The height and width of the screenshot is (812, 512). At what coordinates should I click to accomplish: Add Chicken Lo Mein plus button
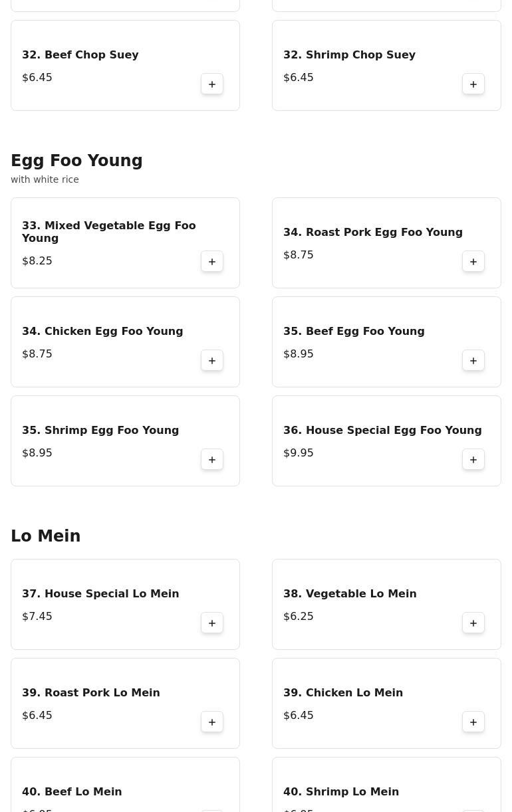pos(473,722)
